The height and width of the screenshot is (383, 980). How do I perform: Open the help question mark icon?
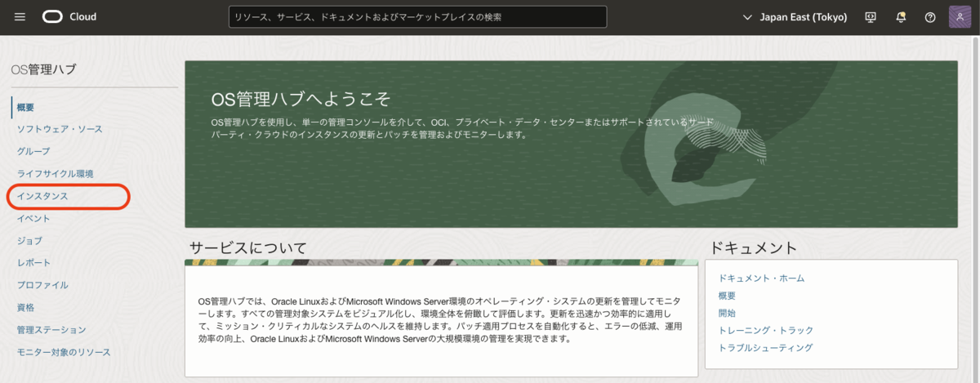[930, 17]
